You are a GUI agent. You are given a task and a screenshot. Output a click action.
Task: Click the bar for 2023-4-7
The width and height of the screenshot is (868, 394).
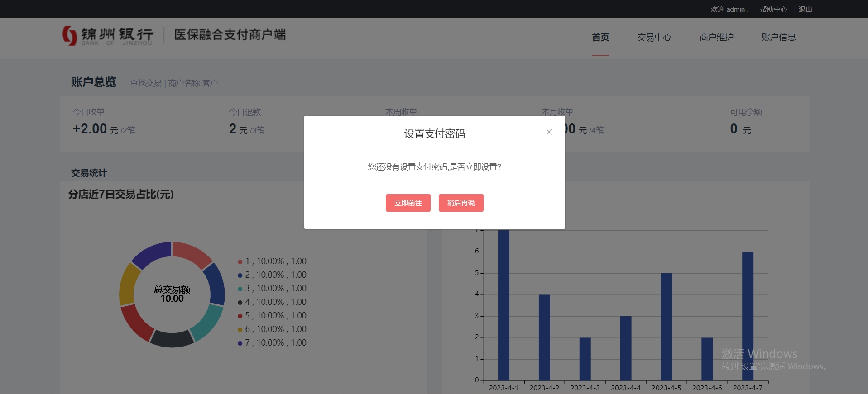tap(748, 316)
